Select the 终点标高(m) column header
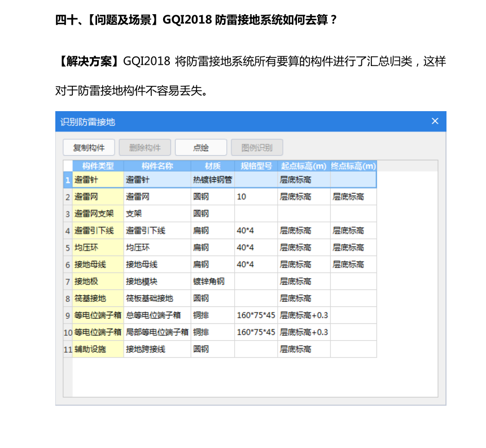 click(353, 166)
